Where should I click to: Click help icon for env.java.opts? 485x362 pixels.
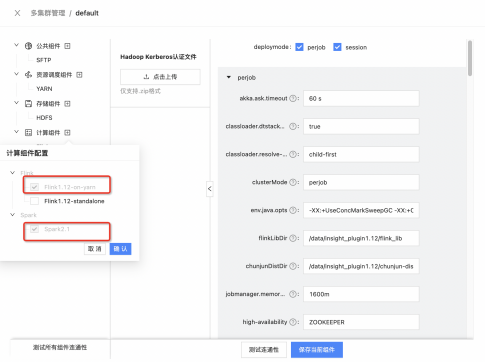coord(293,210)
